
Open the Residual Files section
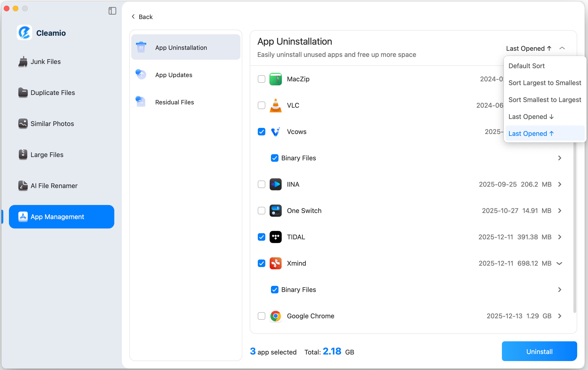[174, 102]
